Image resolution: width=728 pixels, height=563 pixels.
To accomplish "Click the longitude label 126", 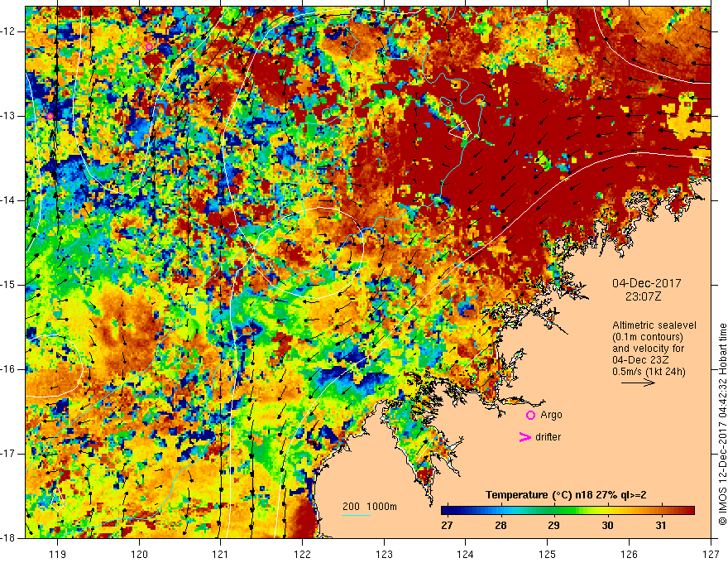I will tap(629, 554).
